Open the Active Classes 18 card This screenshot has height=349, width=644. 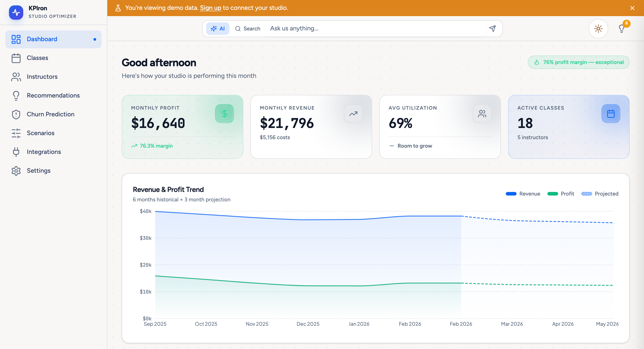[x=568, y=127]
